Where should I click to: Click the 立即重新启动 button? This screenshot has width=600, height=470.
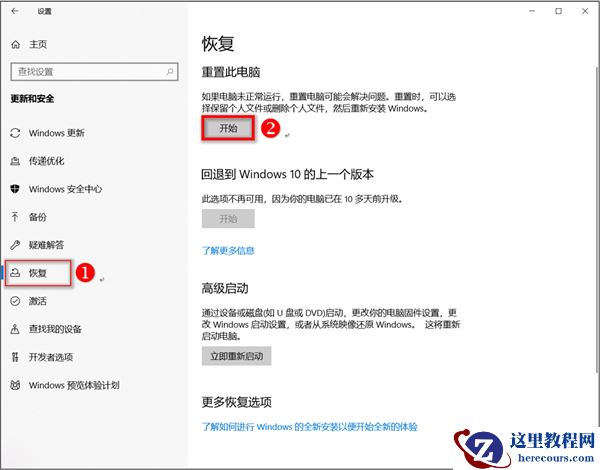click(x=236, y=356)
